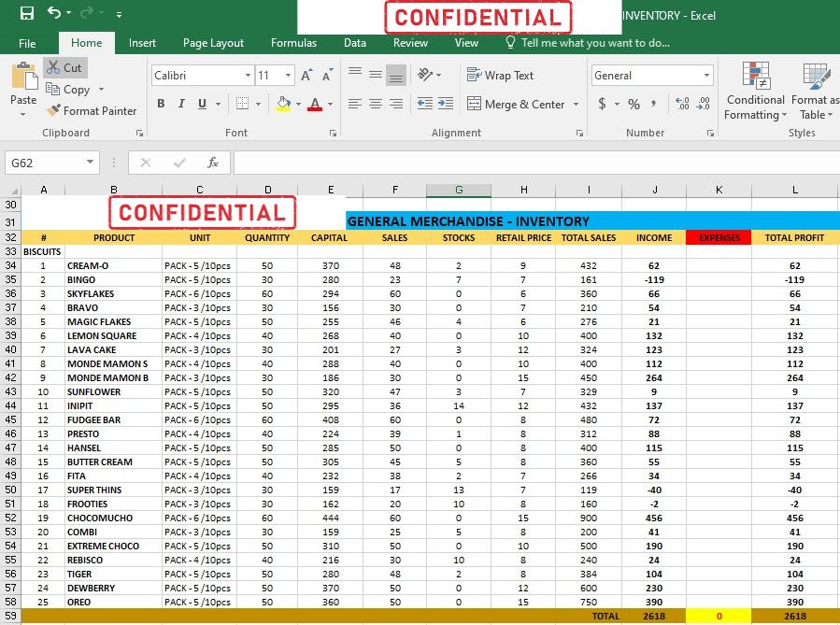Viewport: 840px width, 625px height.
Task: Click the Increase Indent icon
Action: coord(447,104)
